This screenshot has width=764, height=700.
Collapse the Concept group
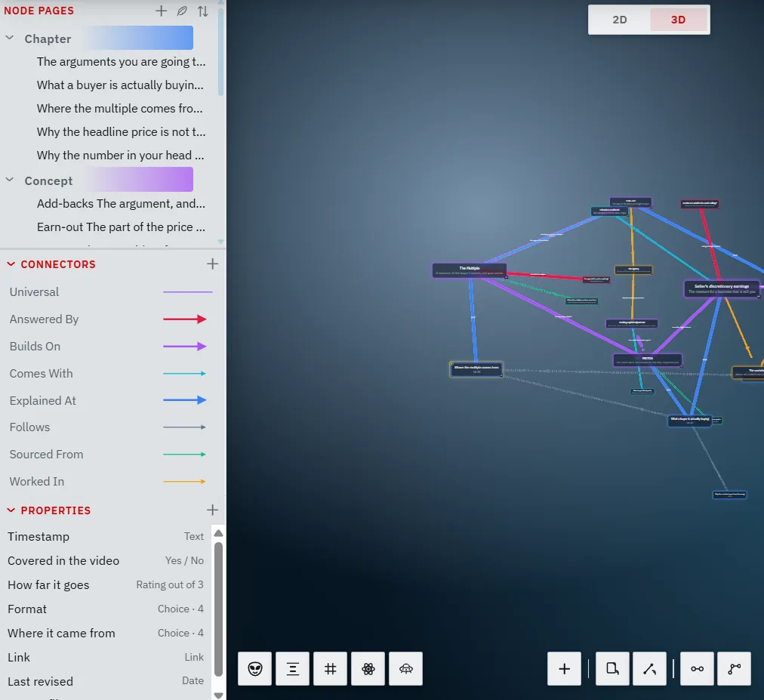click(10, 180)
